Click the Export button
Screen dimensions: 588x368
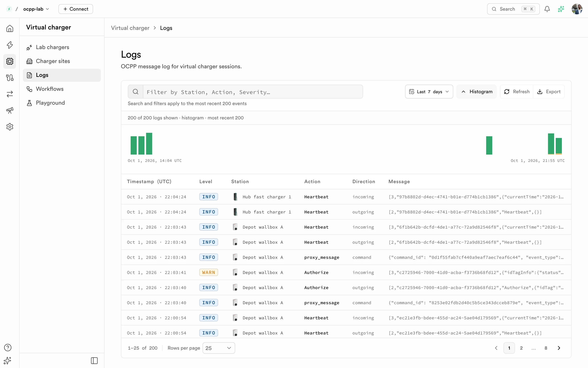tap(549, 92)
